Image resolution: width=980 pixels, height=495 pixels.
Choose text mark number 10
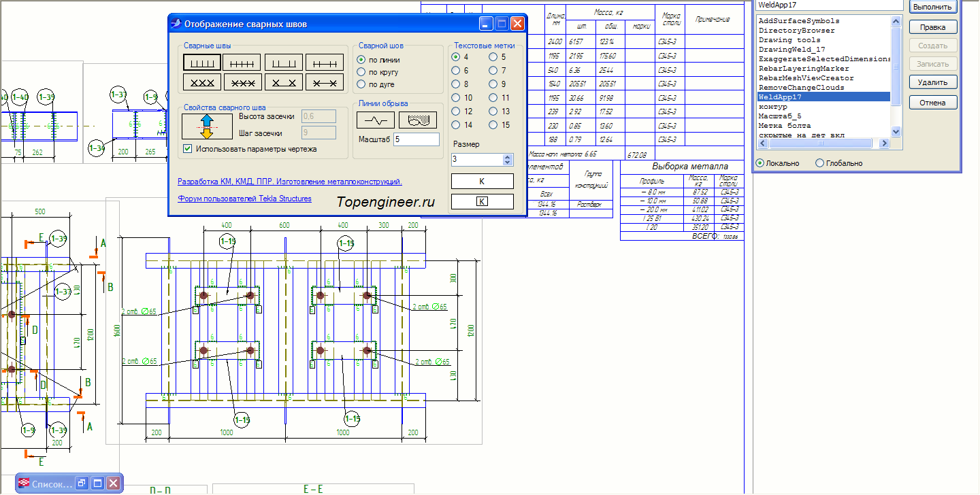(456, 98)
